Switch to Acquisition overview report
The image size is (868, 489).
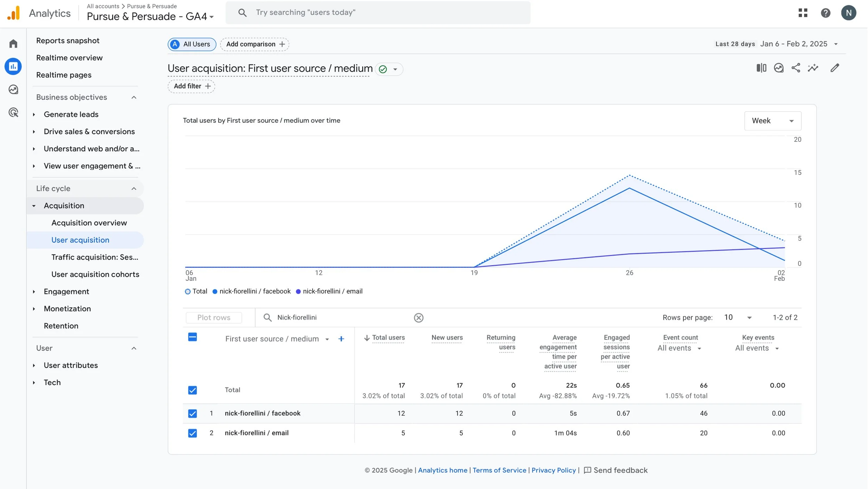[89, 223]
